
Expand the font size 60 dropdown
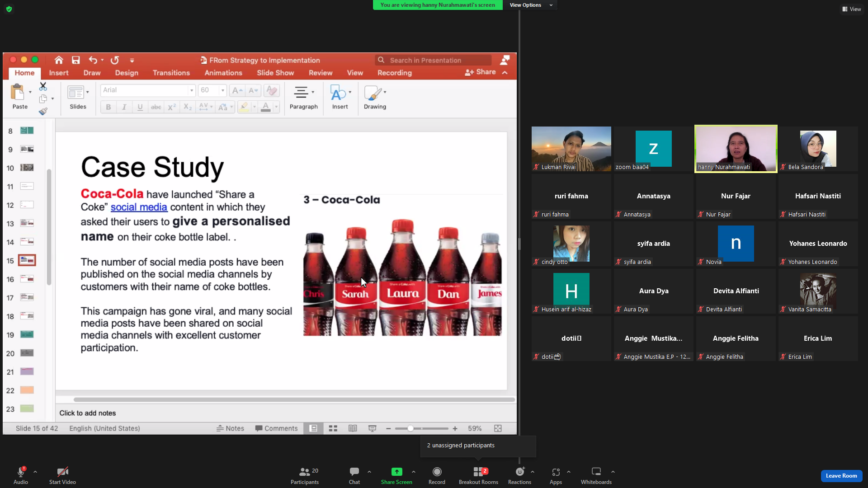(223, 90)
